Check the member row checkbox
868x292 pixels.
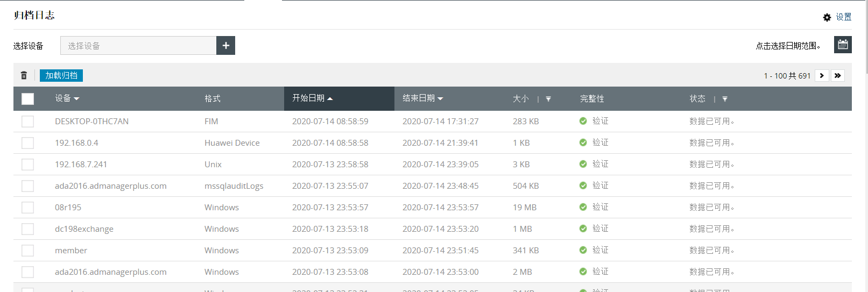[x=27, y=251]
